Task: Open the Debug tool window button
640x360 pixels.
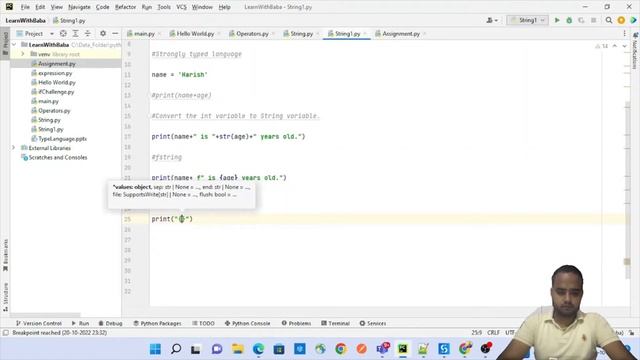Action: pyautogui.click(x=110, y=323)
